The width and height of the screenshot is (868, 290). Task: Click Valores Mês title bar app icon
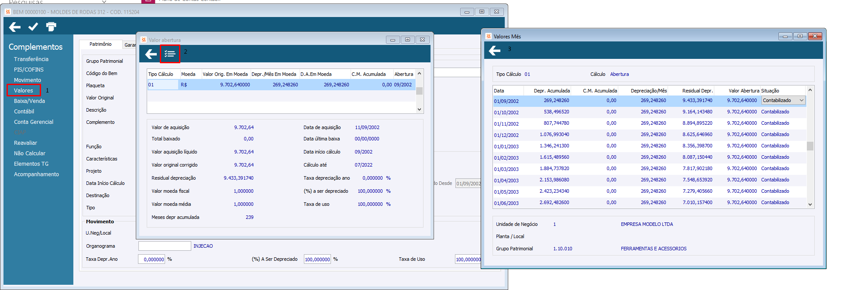(489, 36)
